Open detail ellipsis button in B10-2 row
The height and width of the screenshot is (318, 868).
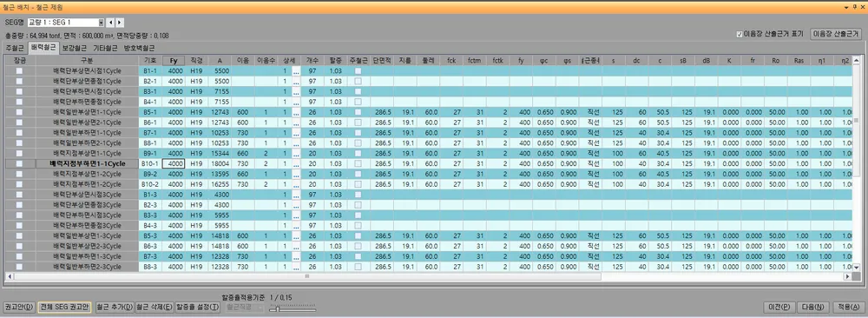click(x=296, y=184)
